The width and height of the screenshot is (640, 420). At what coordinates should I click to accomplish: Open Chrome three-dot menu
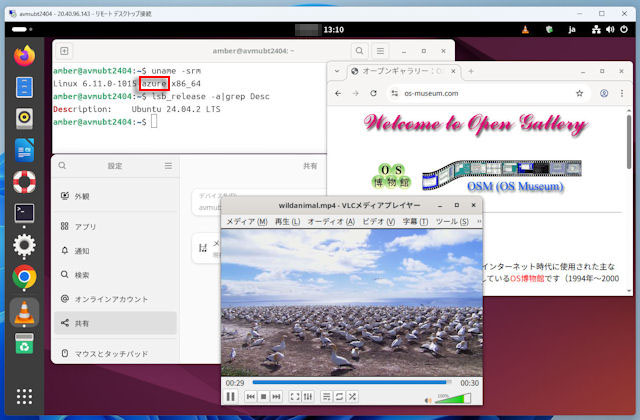(x=622, y=93)
